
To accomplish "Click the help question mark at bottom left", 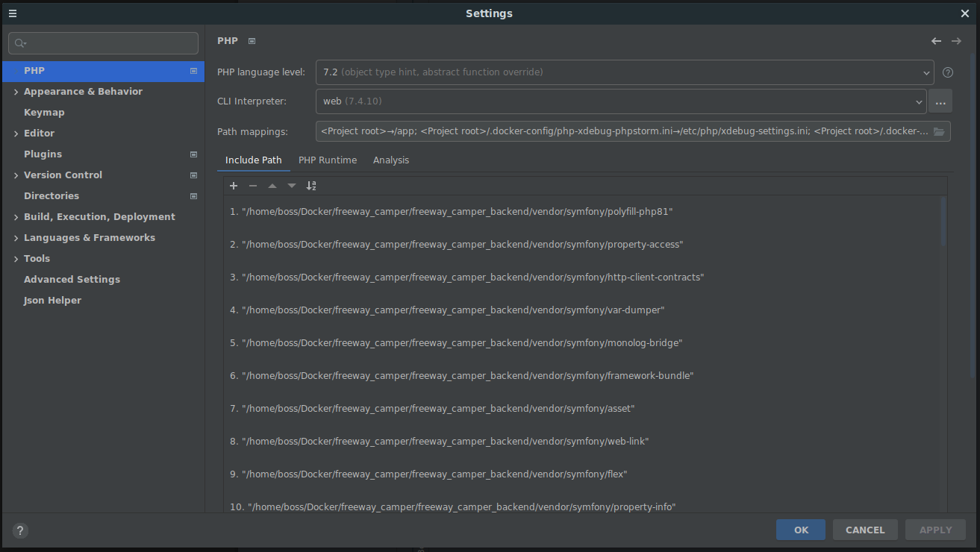I will click(x=20, y=530).
